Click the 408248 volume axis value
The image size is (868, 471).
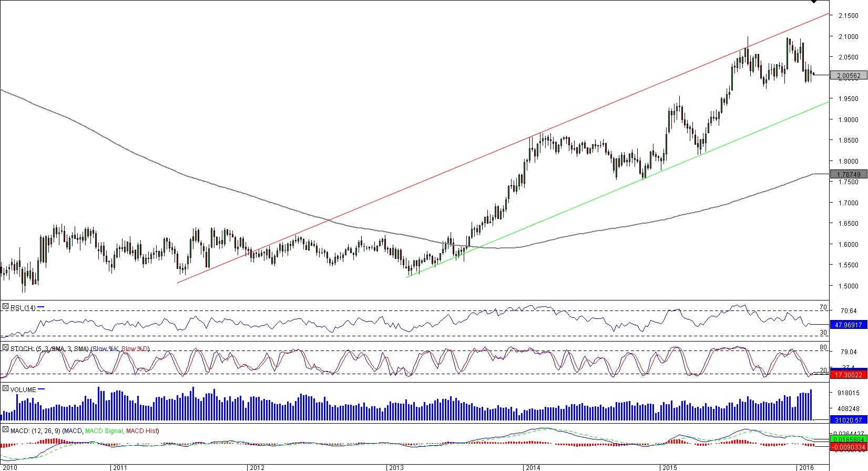pos(849,408)
